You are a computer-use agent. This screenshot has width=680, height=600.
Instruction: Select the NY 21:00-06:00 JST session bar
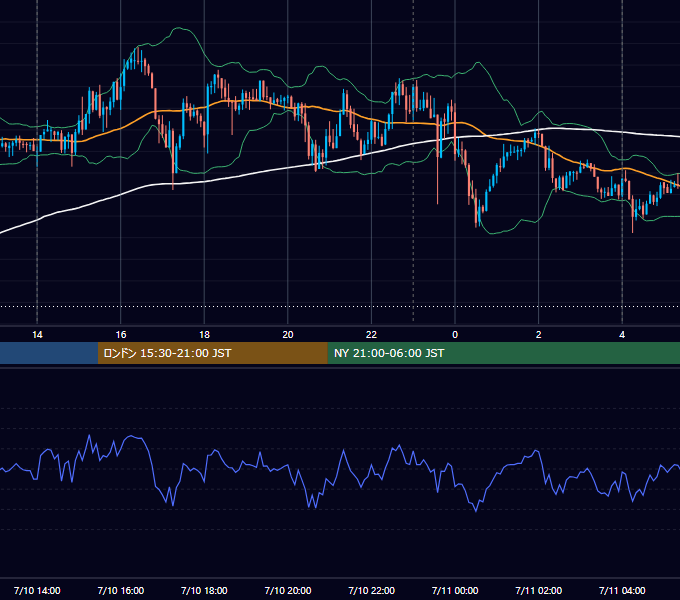tap(503, 353)
